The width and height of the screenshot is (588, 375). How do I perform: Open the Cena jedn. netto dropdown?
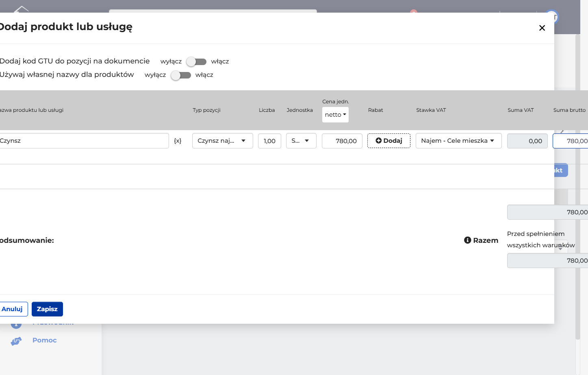(335, 115)
